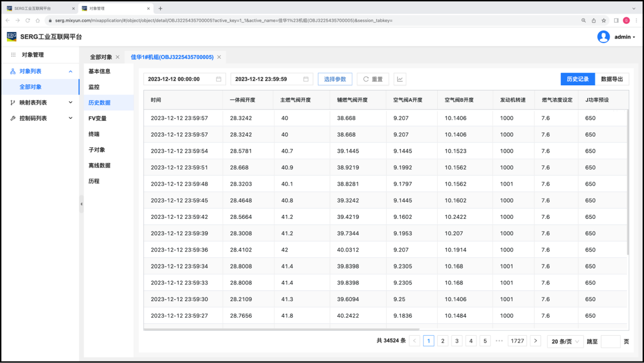Click the line chart icon button
The image size is (644, 363).
pyautogui.click(x=400, y=79)
